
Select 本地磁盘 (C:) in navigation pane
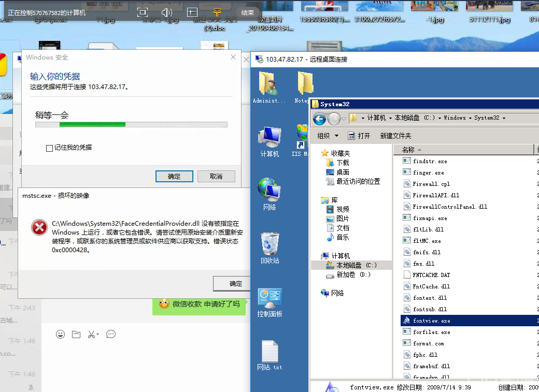tap(351, 265)
